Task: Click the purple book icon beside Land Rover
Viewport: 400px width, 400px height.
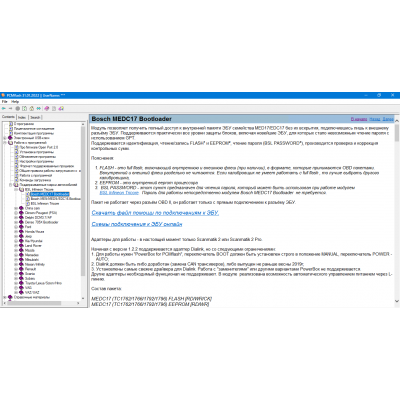Action: pyautogui.click(x=21, y=245)
